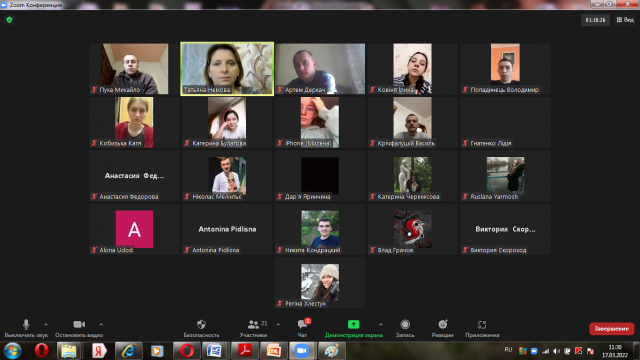
Task: Select Кобизька Катя video tile
Action: 134,122
